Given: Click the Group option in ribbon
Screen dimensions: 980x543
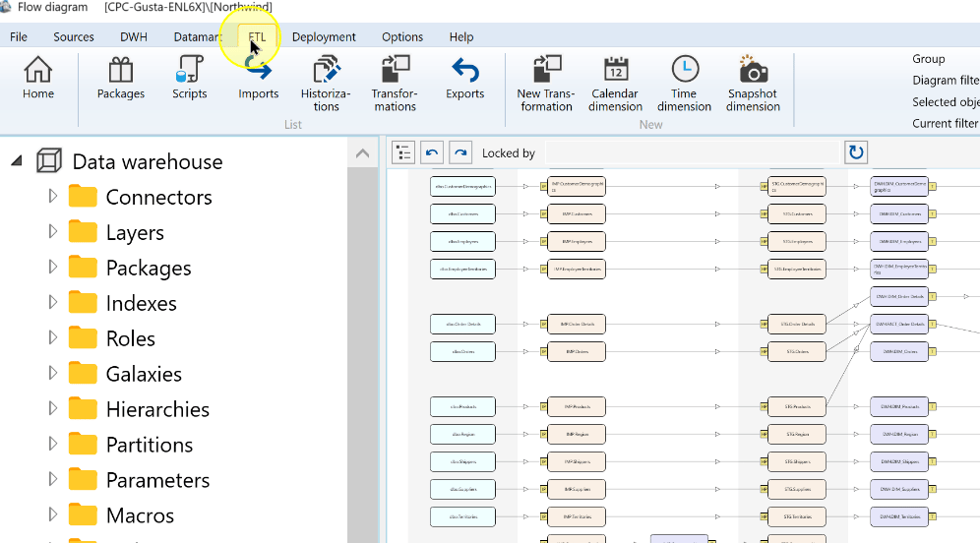Looking at the screenshot, I should (929, 59).
